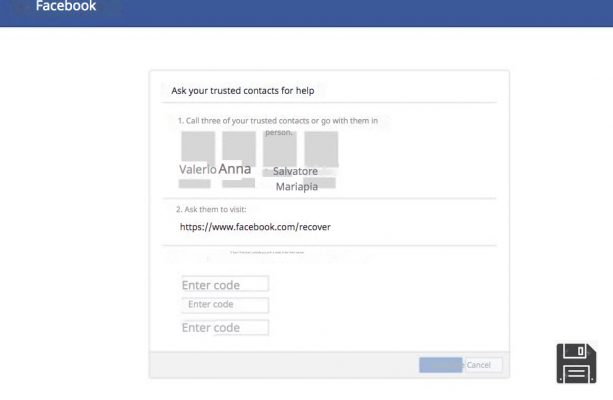Image resolution: width=613 pixels, height=400 pixels.
Task: Click the contact name Salvatore
Action: click(295, 171)
